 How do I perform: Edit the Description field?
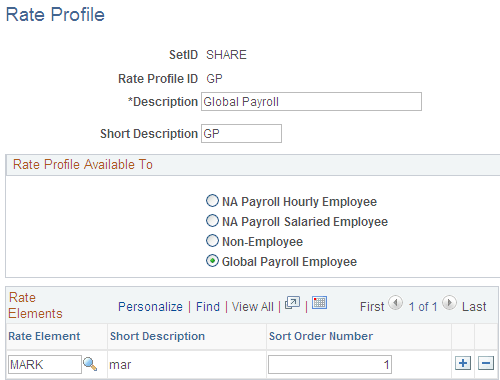coord(311,102)
